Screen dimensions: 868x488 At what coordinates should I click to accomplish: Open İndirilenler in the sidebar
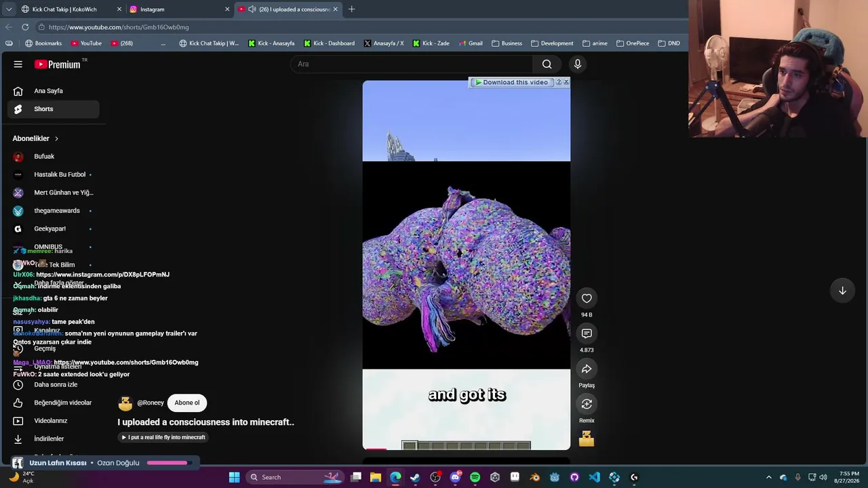[54, 439]
